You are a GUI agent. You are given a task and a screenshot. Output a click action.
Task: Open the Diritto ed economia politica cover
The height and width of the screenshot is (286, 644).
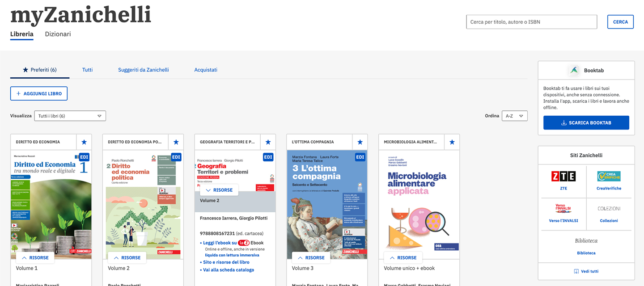[143, 205]
